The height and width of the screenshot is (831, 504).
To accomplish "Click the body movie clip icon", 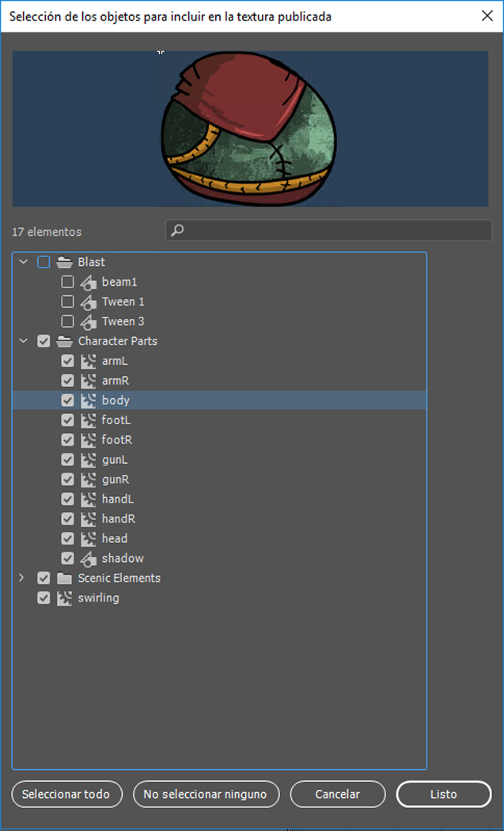I will [88, 400].
